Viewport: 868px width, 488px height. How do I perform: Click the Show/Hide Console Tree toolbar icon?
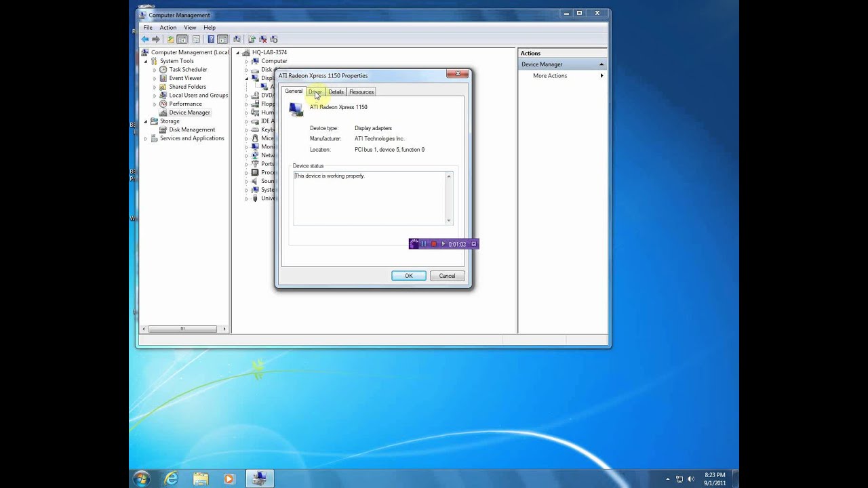click(182, 39)
